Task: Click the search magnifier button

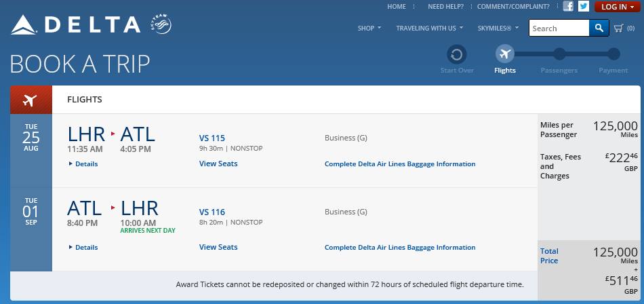Action: tap(599, 28)
